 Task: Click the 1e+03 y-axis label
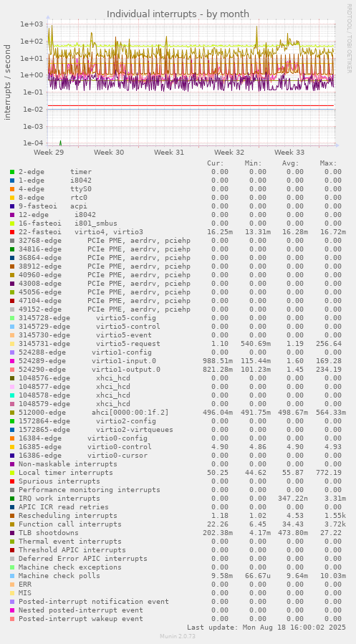pos(32,24)
